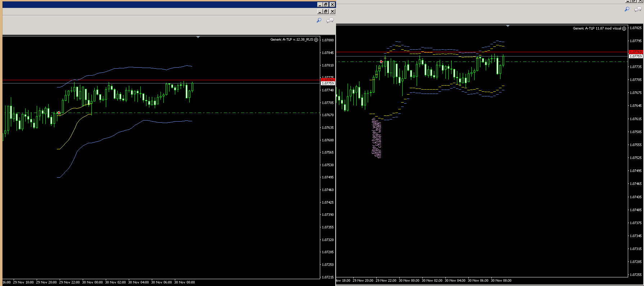Click the smiley face beside A-TLP 11.87 mod visual
This screenshot has height=286, width=644.
click(x=624, y=28)
